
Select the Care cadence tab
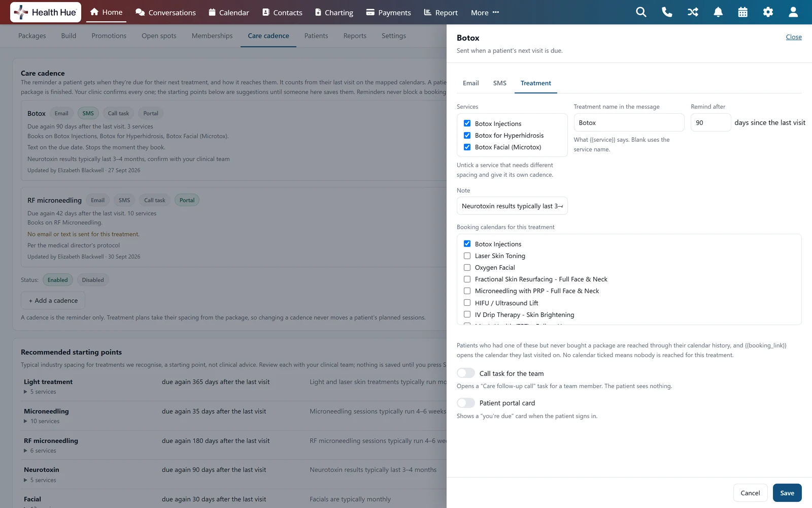pyautogui.click(x=268, y=36)
